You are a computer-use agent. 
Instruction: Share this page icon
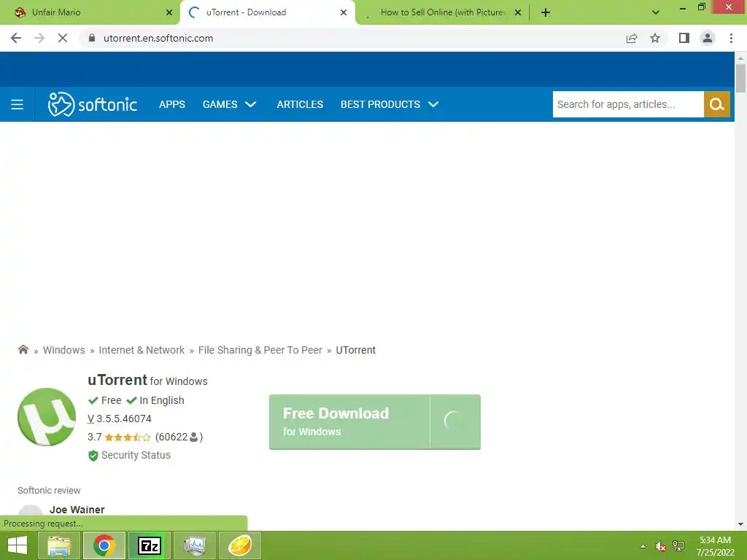[632, 38]
